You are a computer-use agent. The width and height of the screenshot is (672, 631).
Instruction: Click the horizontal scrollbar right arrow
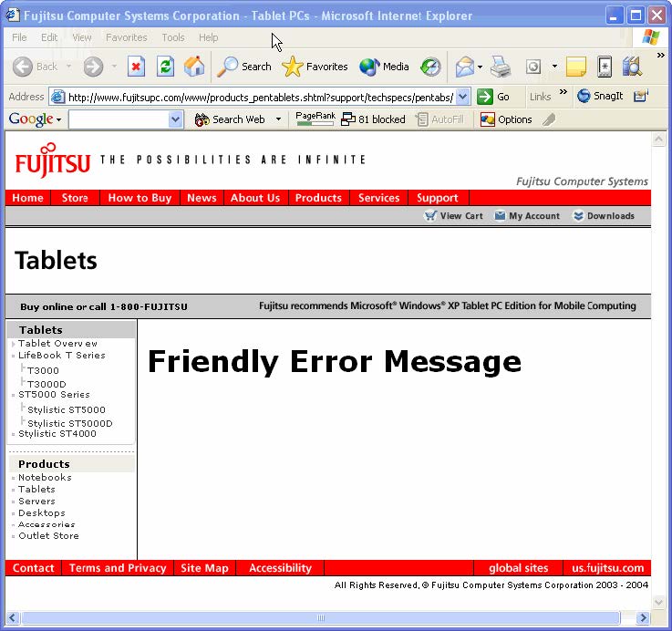643,617
